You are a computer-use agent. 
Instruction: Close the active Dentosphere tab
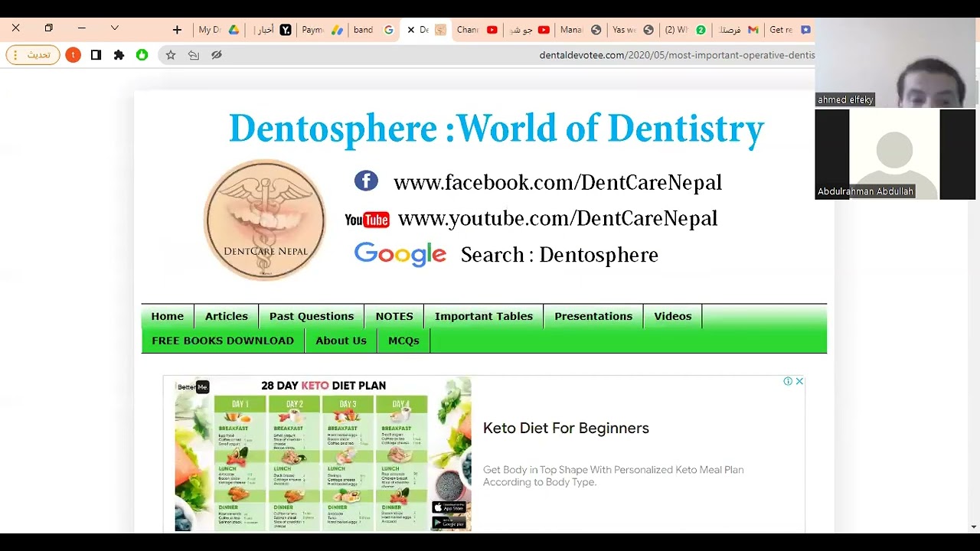pos(410,30)
